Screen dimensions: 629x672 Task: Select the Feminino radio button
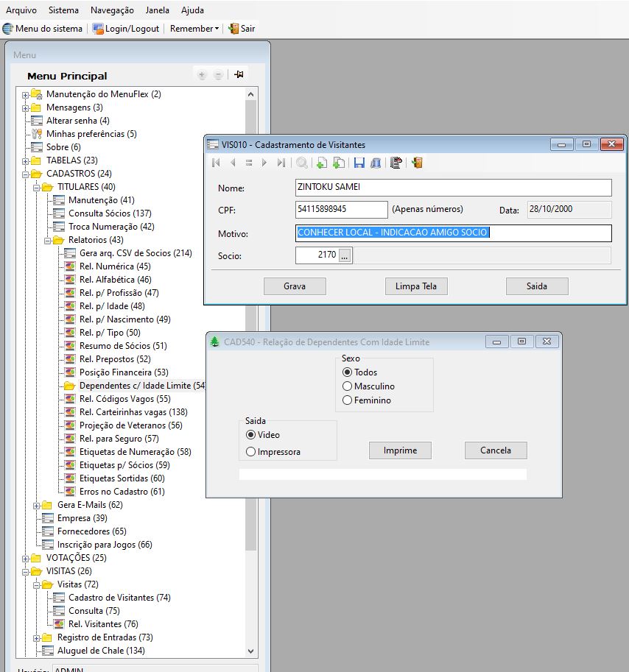[348, 400]
